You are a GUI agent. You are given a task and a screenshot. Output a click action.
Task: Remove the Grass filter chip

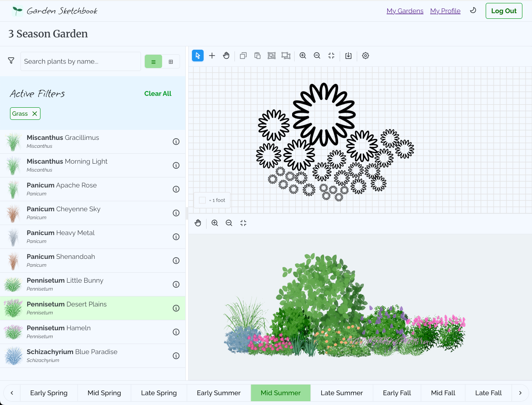point(34,113)
